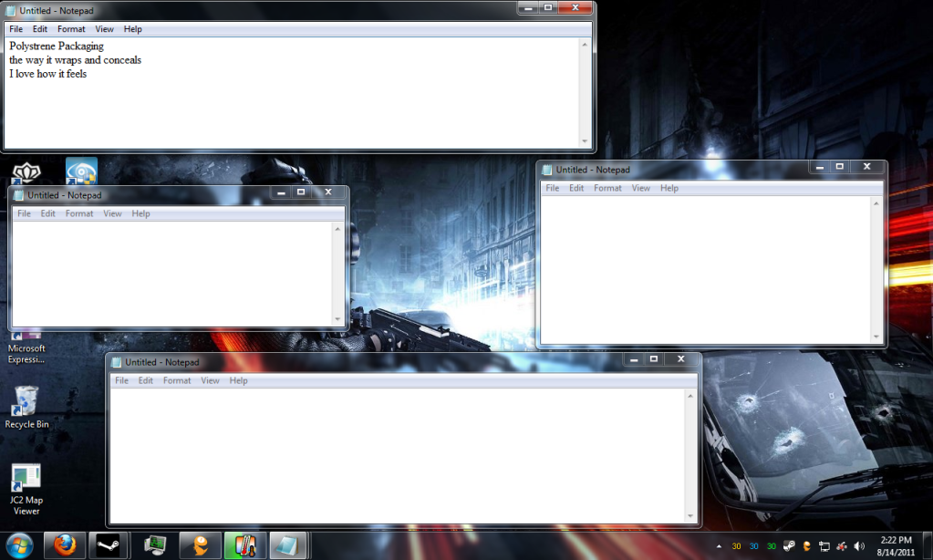Click scroll down arrow in bottom Notepad

coord(690,516)
